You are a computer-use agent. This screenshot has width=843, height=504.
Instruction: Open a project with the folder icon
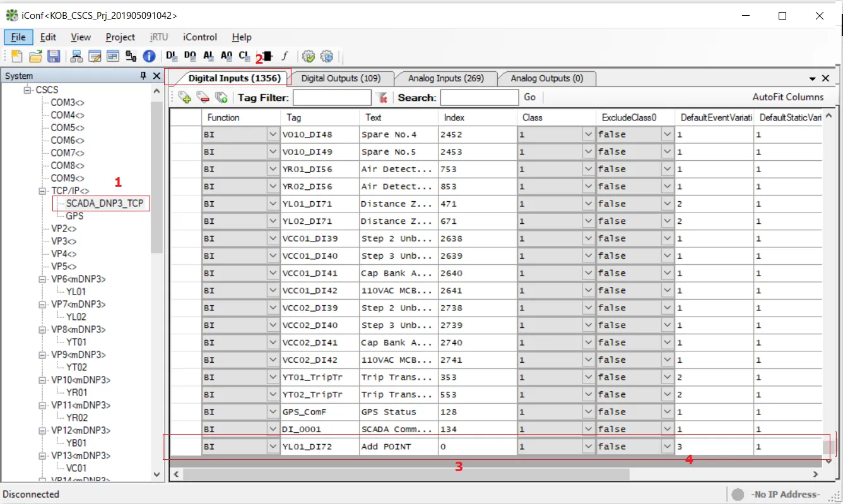(35, 56)
